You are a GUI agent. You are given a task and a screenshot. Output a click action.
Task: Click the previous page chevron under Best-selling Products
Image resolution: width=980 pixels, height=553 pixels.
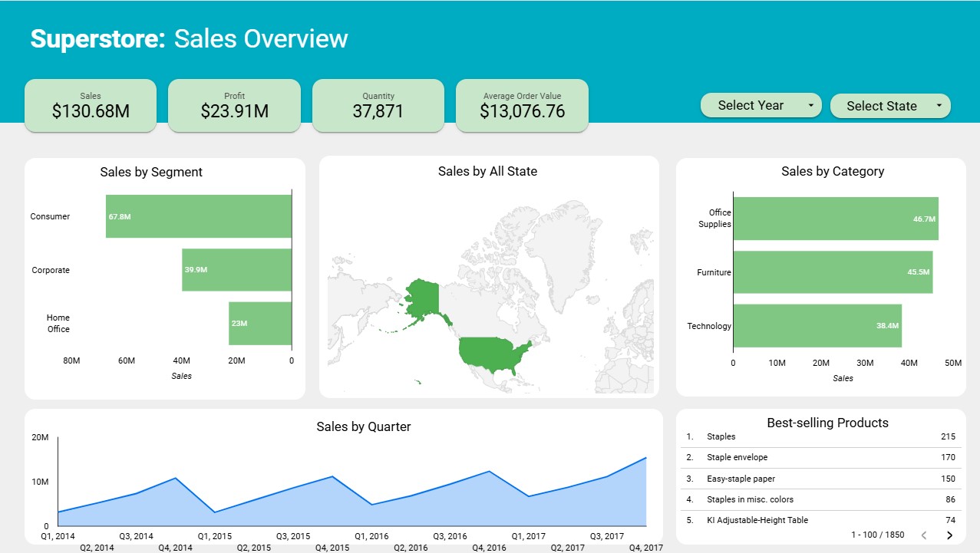click(924, 535)
